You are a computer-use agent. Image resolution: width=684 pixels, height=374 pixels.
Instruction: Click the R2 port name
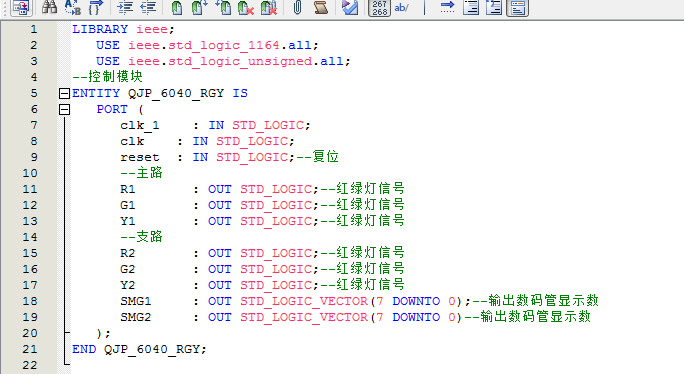[x=127, y=253]
